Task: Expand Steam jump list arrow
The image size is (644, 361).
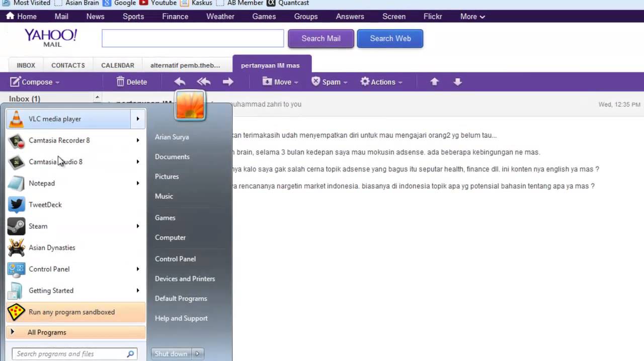Action: [x=138, y=226]
